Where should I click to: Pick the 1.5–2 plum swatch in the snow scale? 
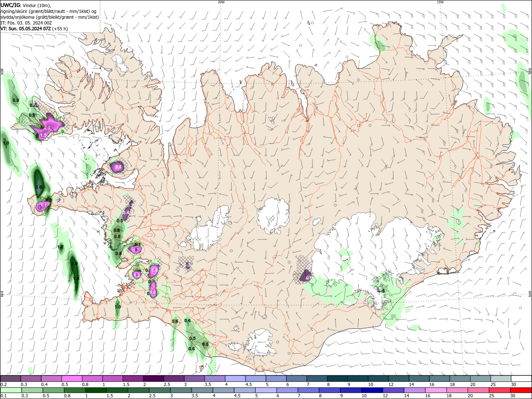(133, 379)
